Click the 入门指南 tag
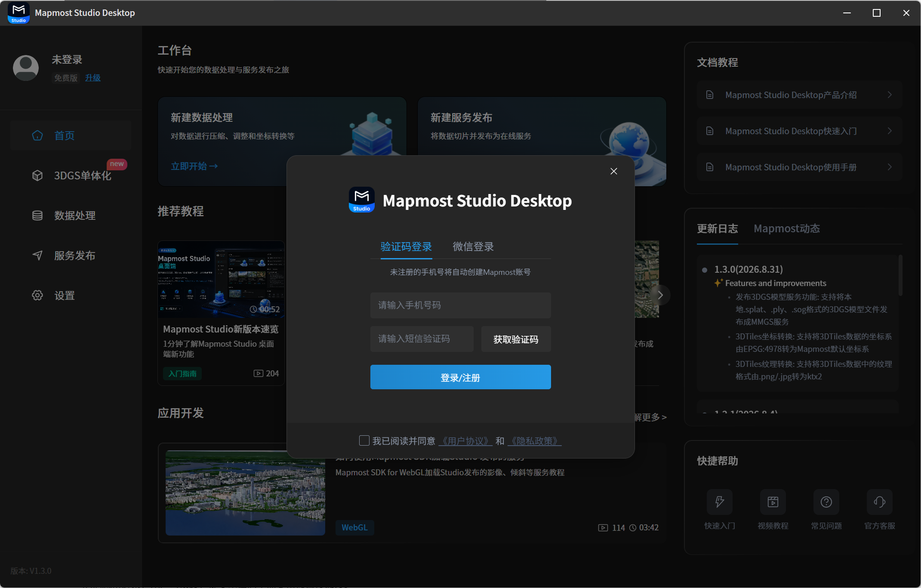921x588 pixels. pos(182,373)
